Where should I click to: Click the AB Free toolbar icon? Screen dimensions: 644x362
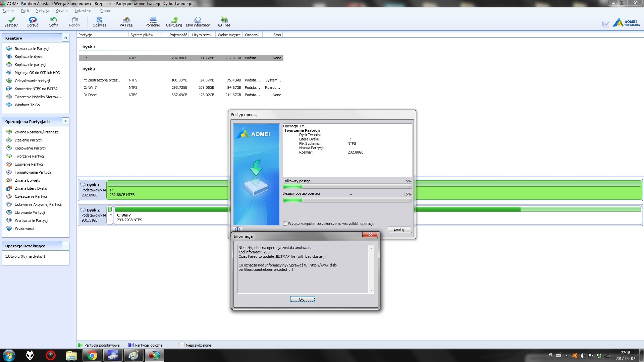(x=224, y=22)
